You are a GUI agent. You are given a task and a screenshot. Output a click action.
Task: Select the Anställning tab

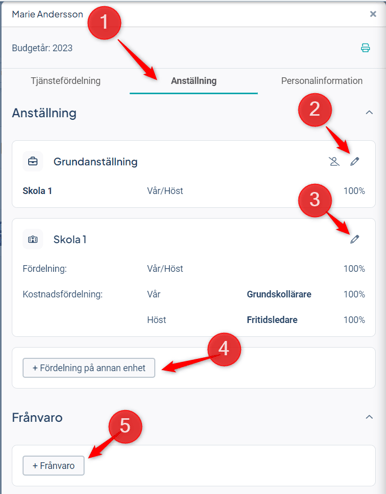194,81
